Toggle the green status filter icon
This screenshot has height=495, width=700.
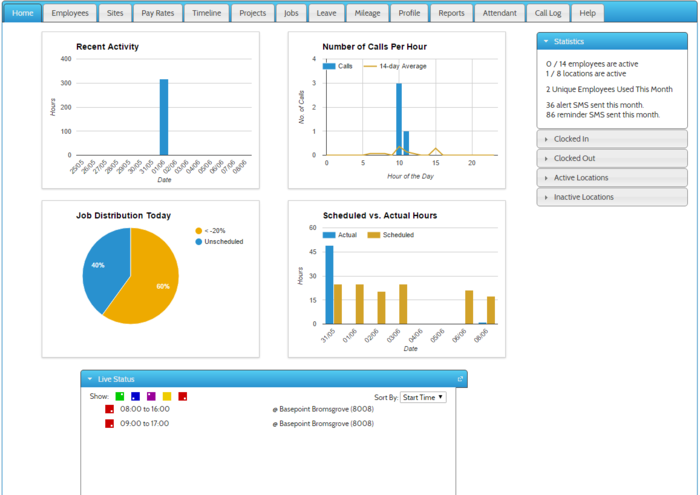tap(120, 397)
